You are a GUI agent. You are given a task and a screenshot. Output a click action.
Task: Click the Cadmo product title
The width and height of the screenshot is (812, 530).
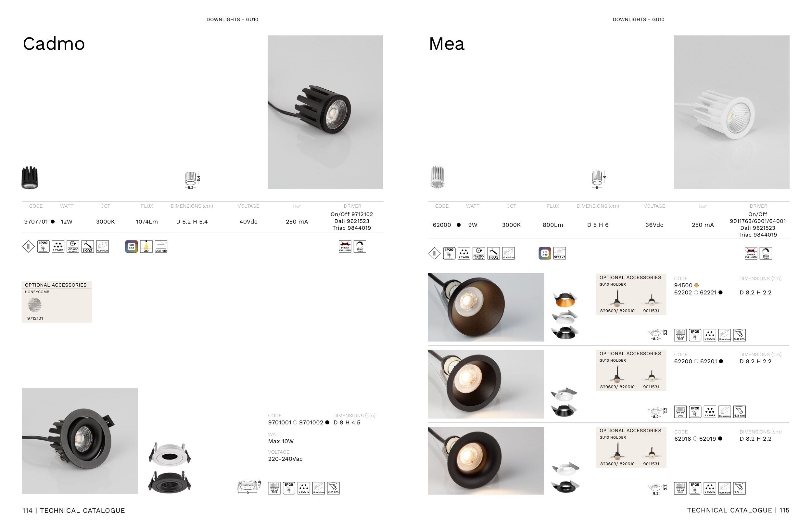[x=54, y=44]
